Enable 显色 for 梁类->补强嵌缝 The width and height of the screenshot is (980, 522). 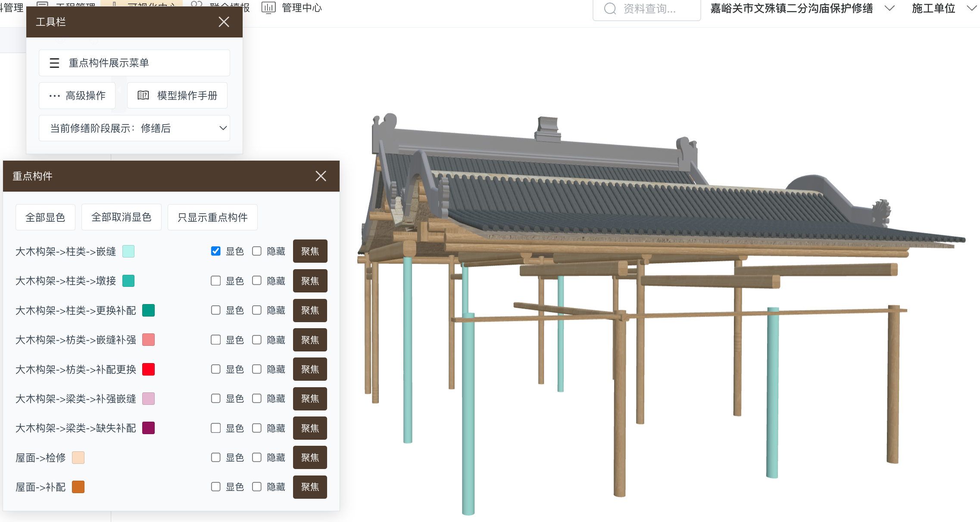tap(215, 398)
